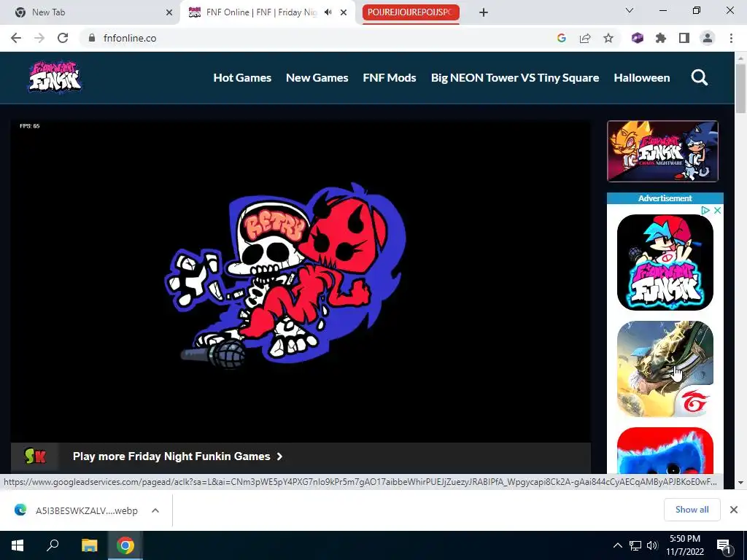Click the Friday Night Funkin site logo
Viewport: 747px width, 560px height.
(55, 77)
